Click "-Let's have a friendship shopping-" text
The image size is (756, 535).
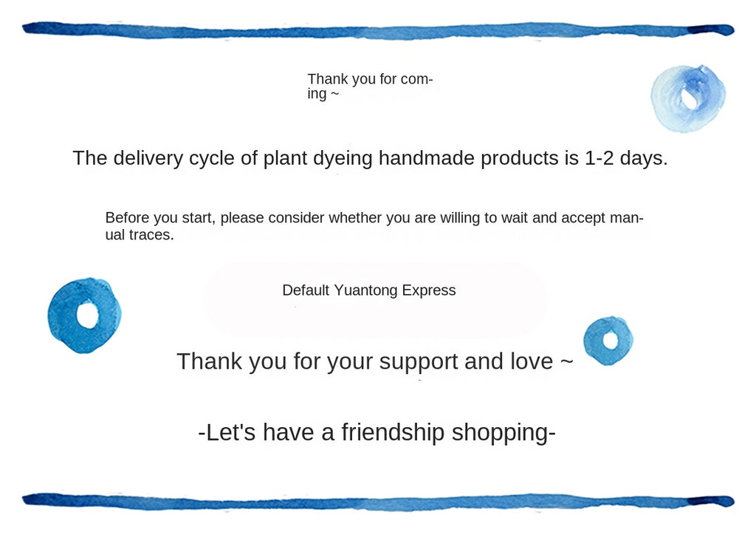click(x=377, y=432)
